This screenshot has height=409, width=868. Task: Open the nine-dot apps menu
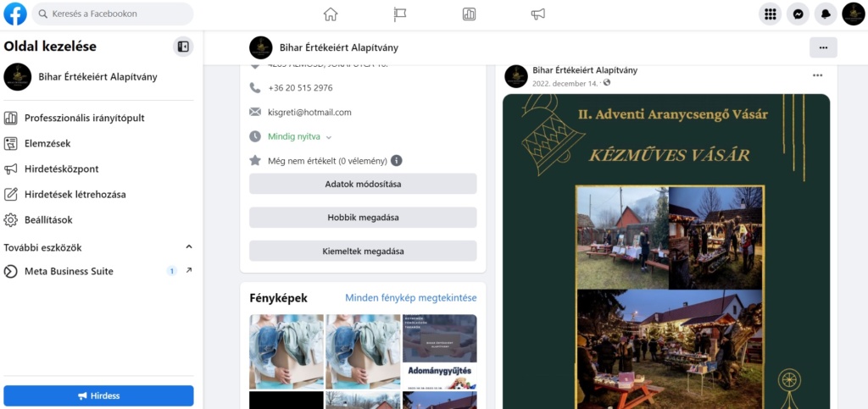pos(770,14)
